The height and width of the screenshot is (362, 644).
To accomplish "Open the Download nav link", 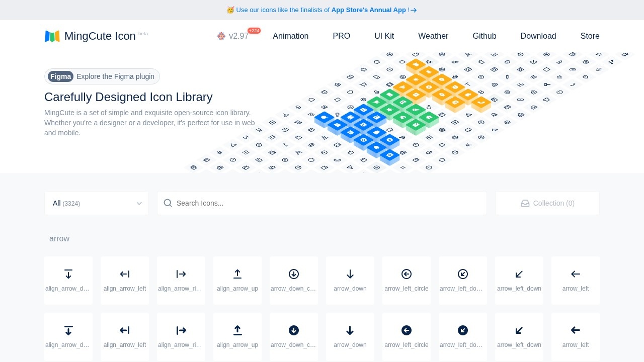I will point(538,36).
